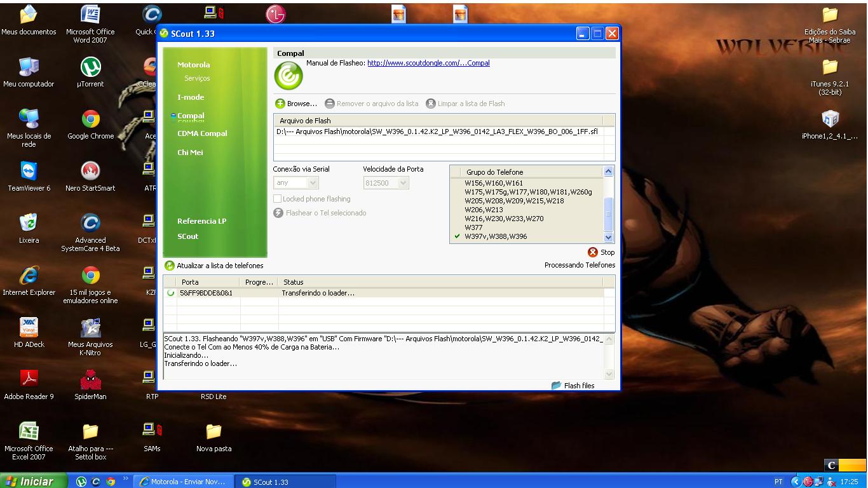Click the Iniciar start button

click(33, 482)
